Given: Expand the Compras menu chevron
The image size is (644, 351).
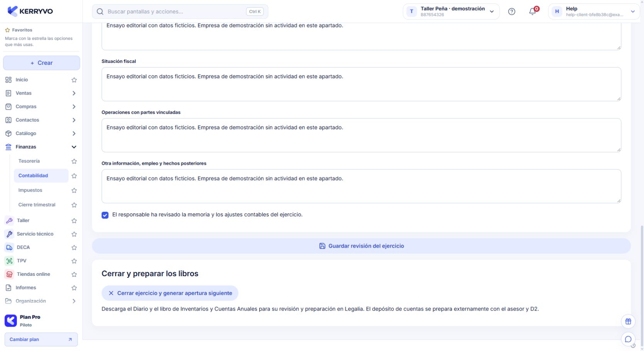Looking at the screenshot, I should (x=74, y=107).
